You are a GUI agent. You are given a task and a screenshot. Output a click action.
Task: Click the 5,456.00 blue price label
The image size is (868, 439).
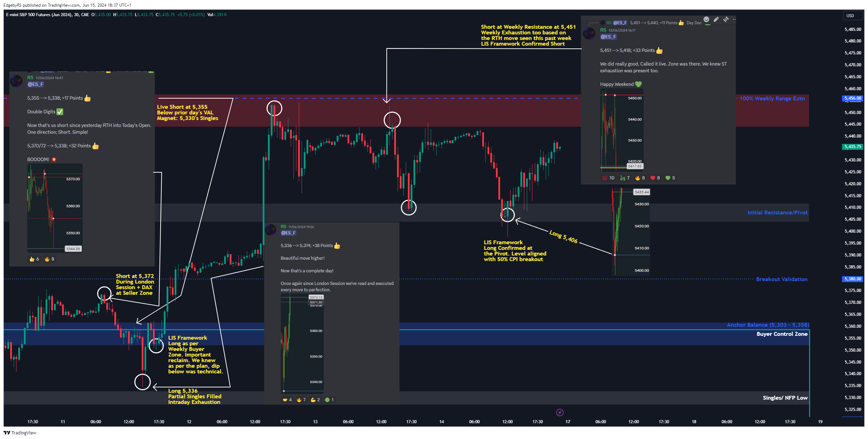pos(852,98)
